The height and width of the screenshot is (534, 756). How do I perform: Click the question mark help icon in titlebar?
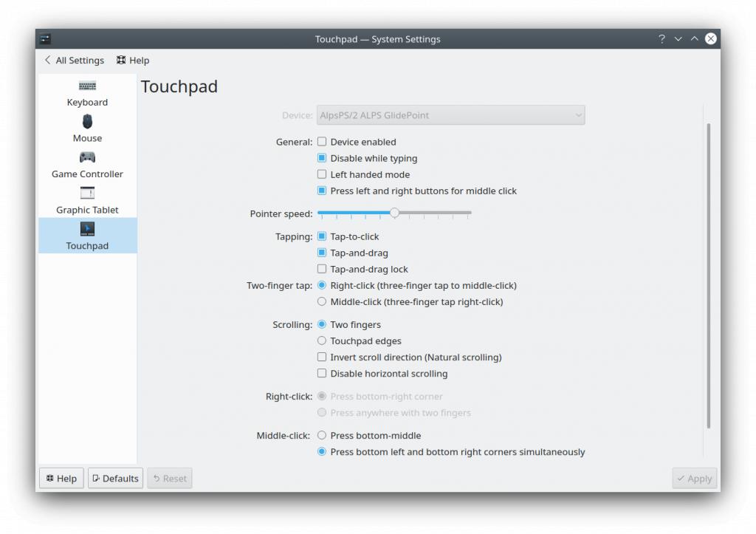click(661, 39)
